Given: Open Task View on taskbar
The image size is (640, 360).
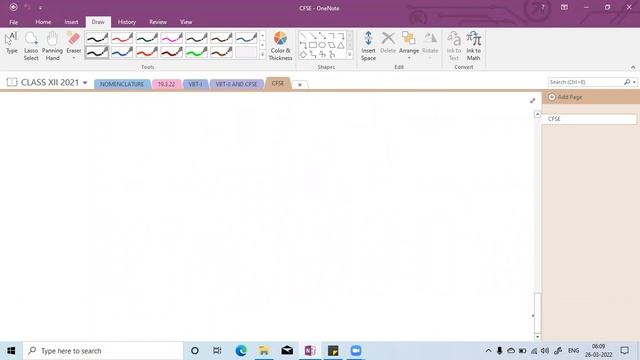Looking at the screenshot, I should click(x=217, y=351).
